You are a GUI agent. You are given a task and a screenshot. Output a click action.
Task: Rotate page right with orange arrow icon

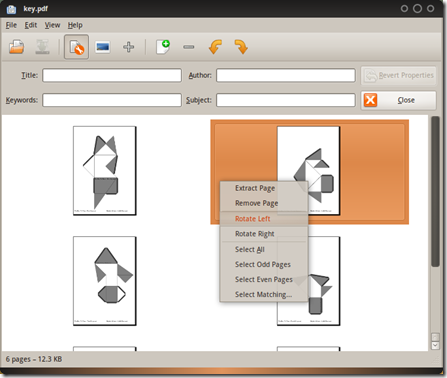pos(241,47)
